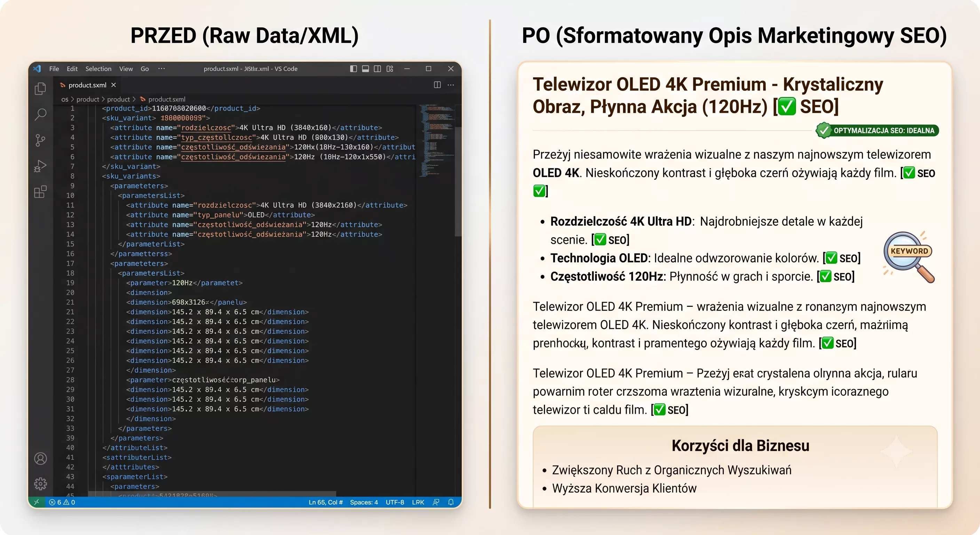Image resolution: width=980 pixels, height=535 pixels.
Task: Click 'OPTYMALIZACJA SEO: IDEALNA' badge
Action: 877,131
